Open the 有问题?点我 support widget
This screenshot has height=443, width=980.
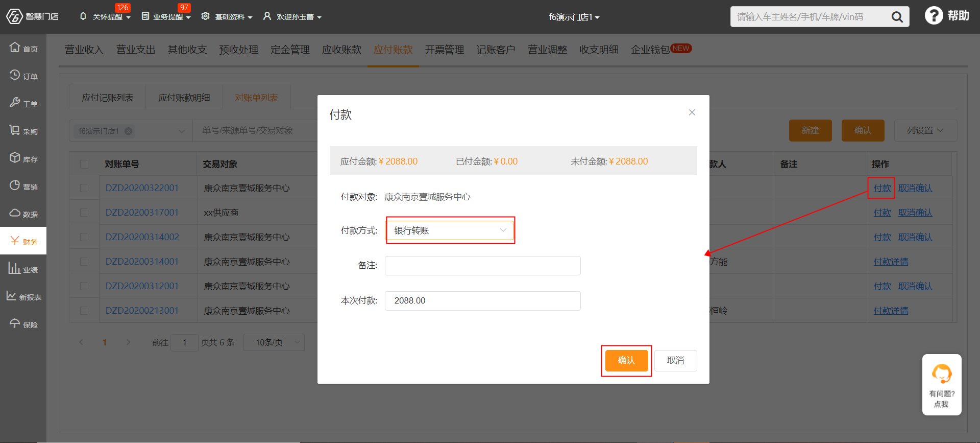942,385
